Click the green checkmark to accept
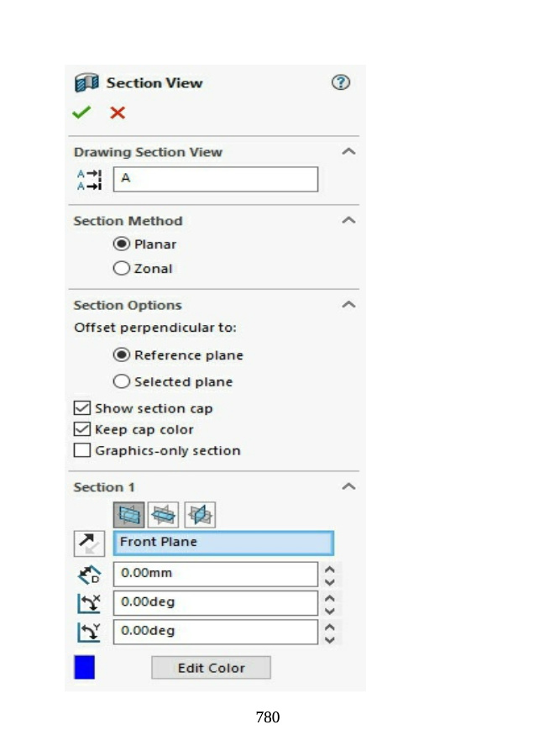 (81, 113)
